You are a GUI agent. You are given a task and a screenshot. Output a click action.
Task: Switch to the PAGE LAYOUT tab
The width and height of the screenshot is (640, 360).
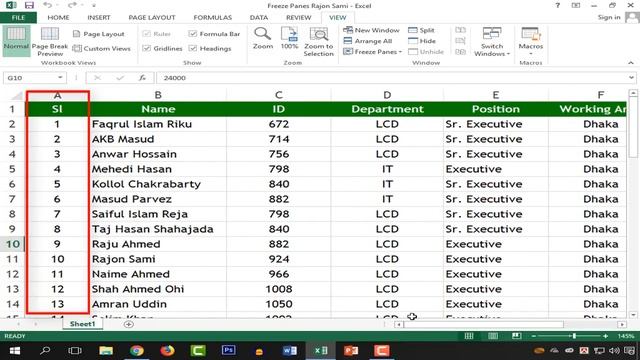coord(152,18)
